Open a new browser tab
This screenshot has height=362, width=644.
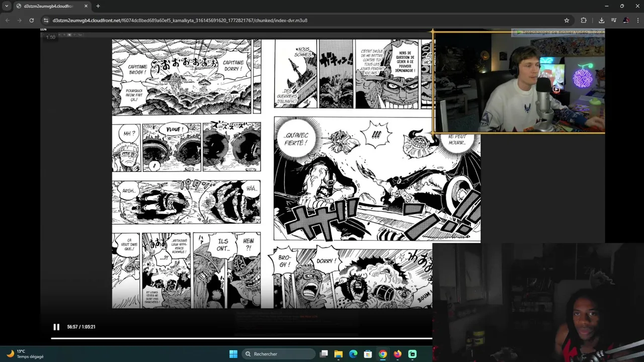(98, 6)
